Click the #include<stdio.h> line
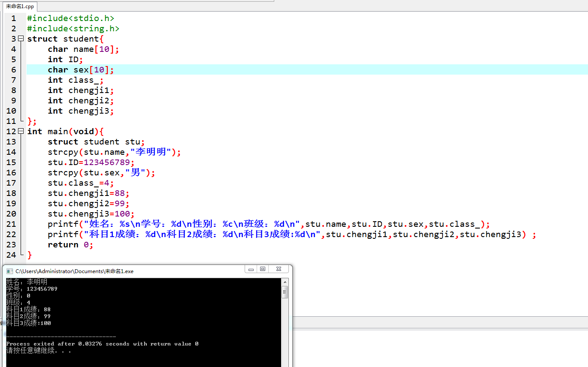 click(71, 18)
